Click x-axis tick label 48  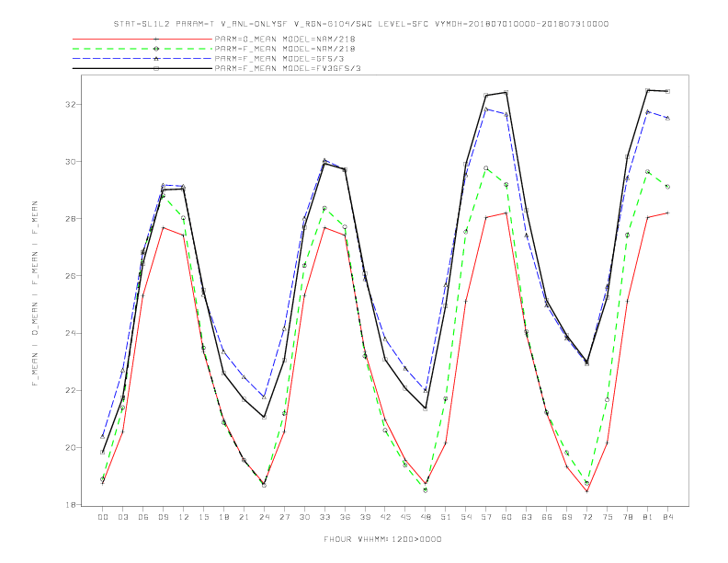[426, 517]
